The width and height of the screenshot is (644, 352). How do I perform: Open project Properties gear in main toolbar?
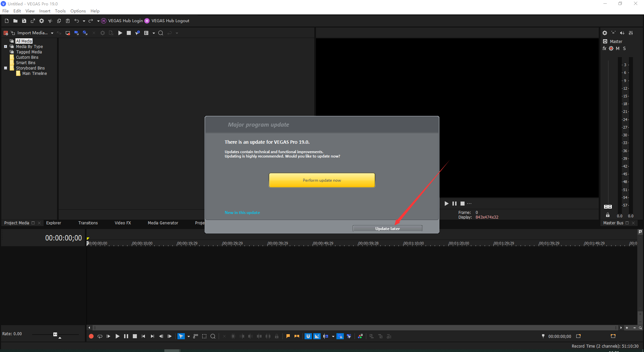pyautogui.click(x=42, y=21)
